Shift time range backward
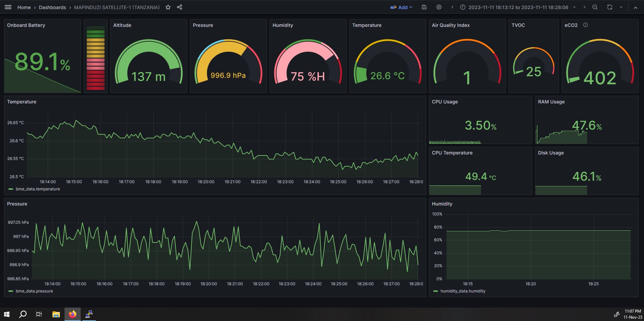This screenshot has height=321, width=644. click(x=452, y=7)
